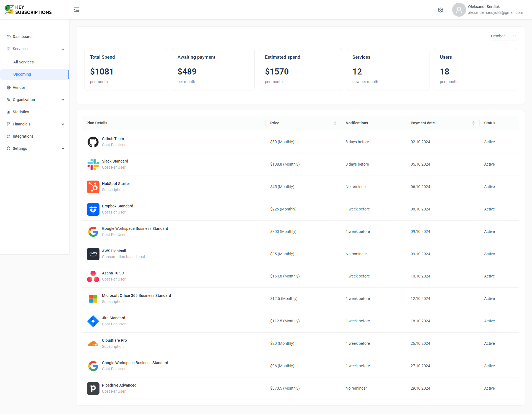Click the Asana logo icon
This screenshot has width=532, height=414.
pyautogui.click(x=93, y=276)
